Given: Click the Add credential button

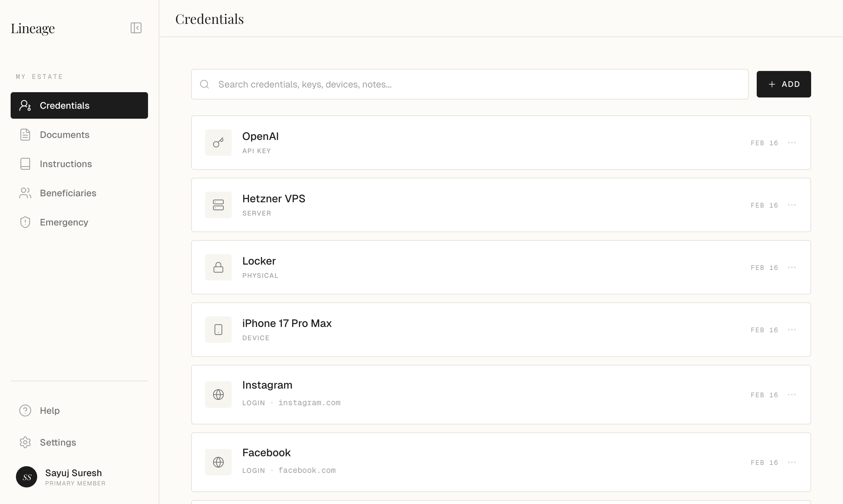Looking at the screenshot, I should [784, 84].
